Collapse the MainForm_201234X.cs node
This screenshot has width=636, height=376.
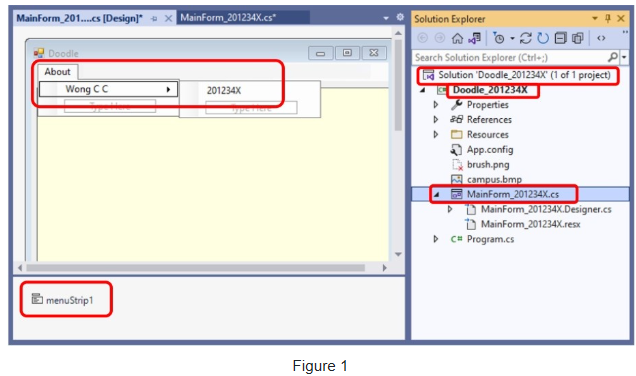click(437, 195)
